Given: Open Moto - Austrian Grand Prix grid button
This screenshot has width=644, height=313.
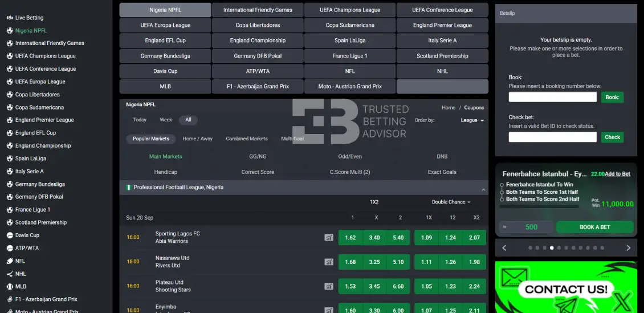Looking at the screenshot, I should pyautogui.click(x=350, y=87).
